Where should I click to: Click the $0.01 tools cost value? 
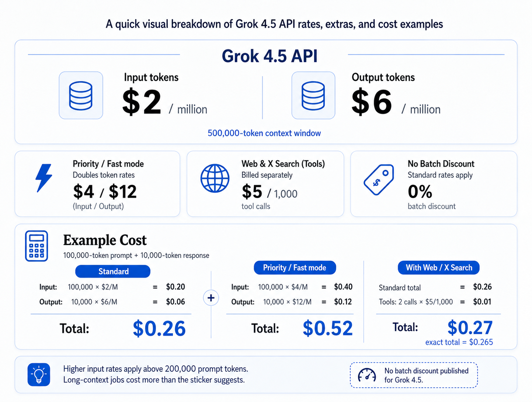tap(482, 302)
